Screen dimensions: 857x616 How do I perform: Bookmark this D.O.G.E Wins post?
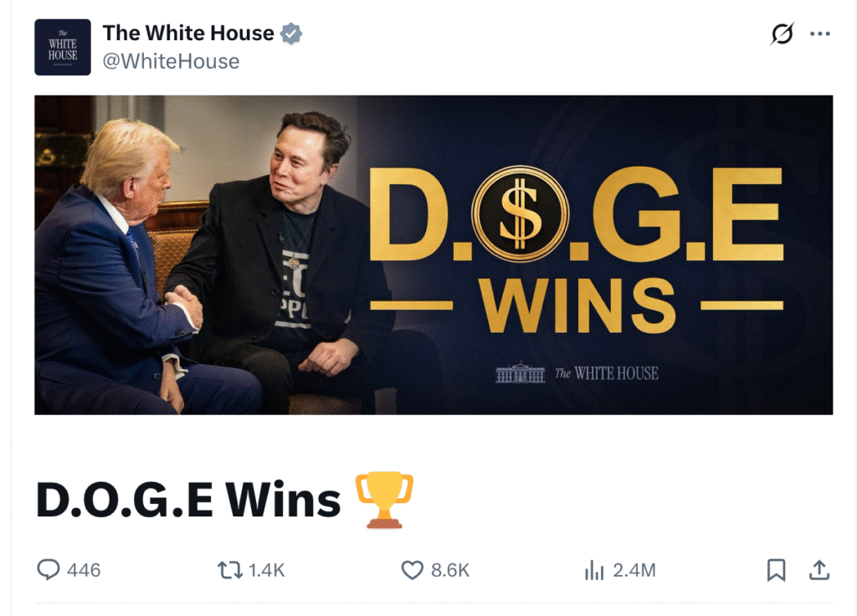click(776, 570)
